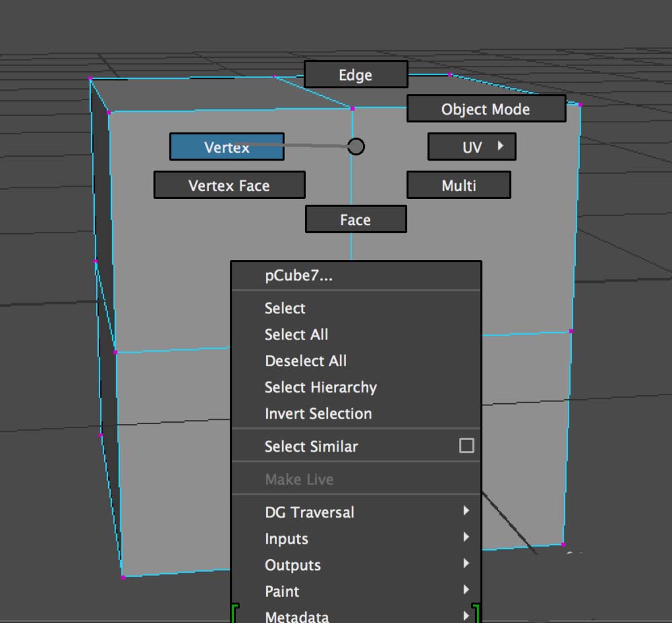Select Face component mode

tap(355, 219)
